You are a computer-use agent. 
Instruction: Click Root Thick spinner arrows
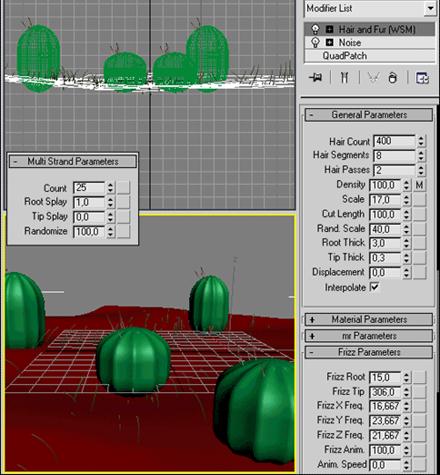pyautogui.click(x=406, y=243)
